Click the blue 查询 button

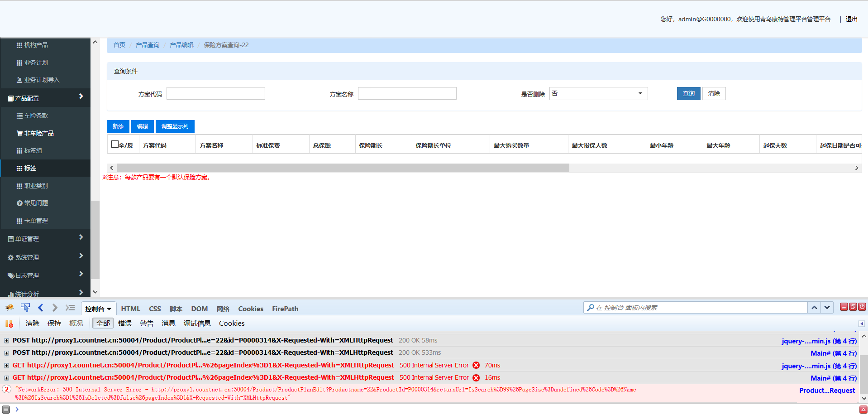(x=688, y=93)
